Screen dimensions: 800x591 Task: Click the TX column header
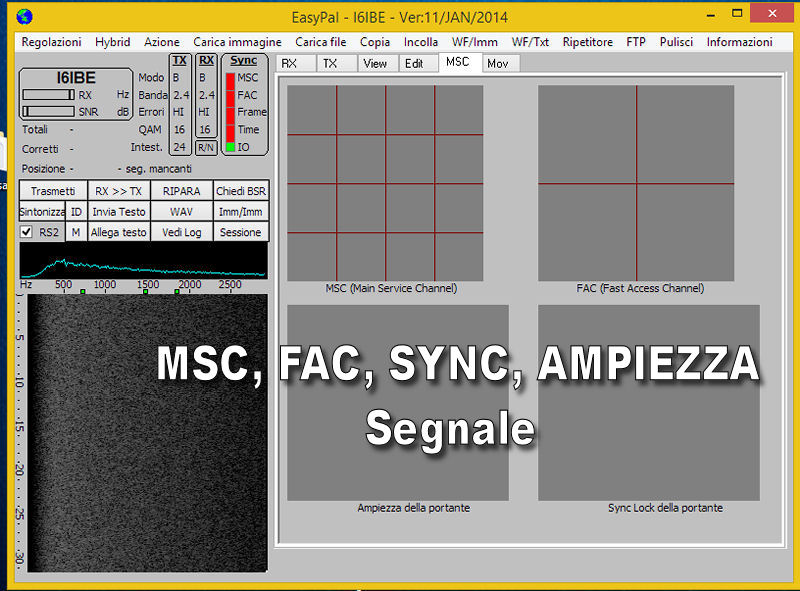tap(180, 61)
